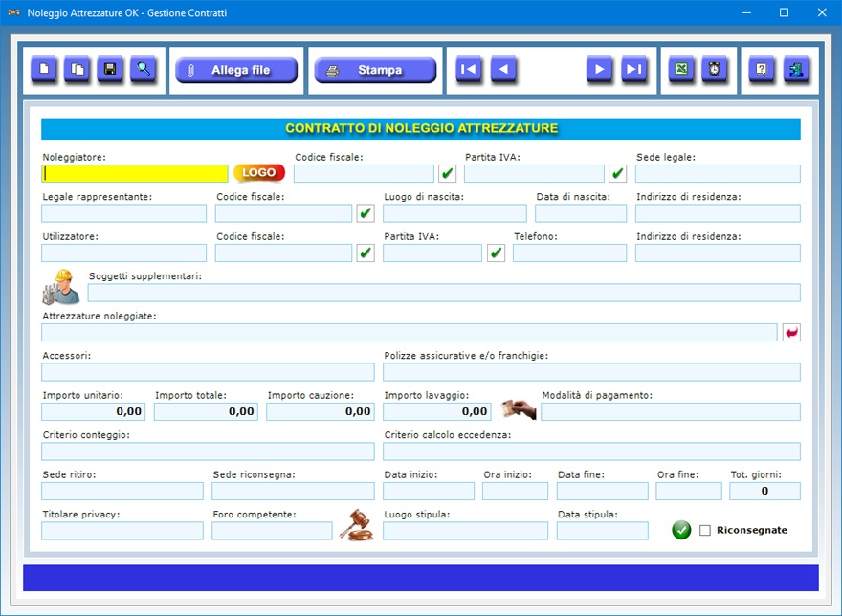Click the Noleggiatore's Partita IVA field
Screen dimensions: 842x616
[534, 173]
